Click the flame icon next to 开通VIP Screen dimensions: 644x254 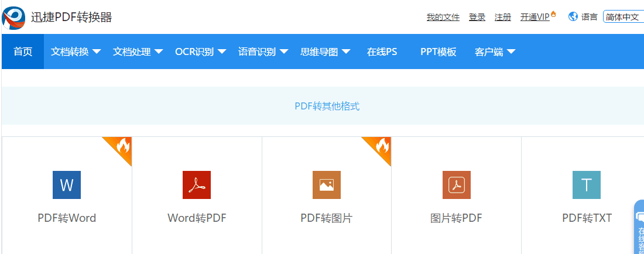pyautogui.click(x=553, y=14)
